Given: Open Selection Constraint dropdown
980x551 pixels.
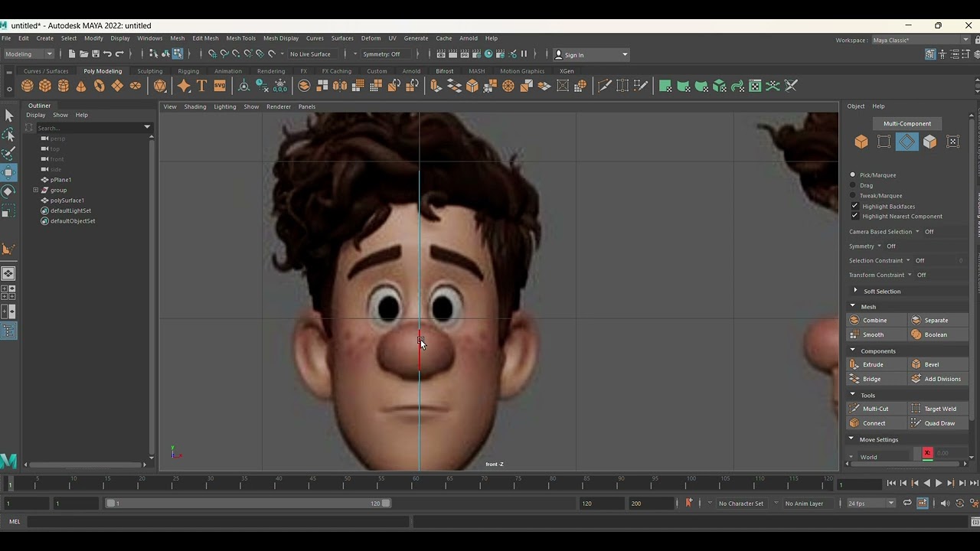Looking at the screenshot, I should click(x=908, y=261).
